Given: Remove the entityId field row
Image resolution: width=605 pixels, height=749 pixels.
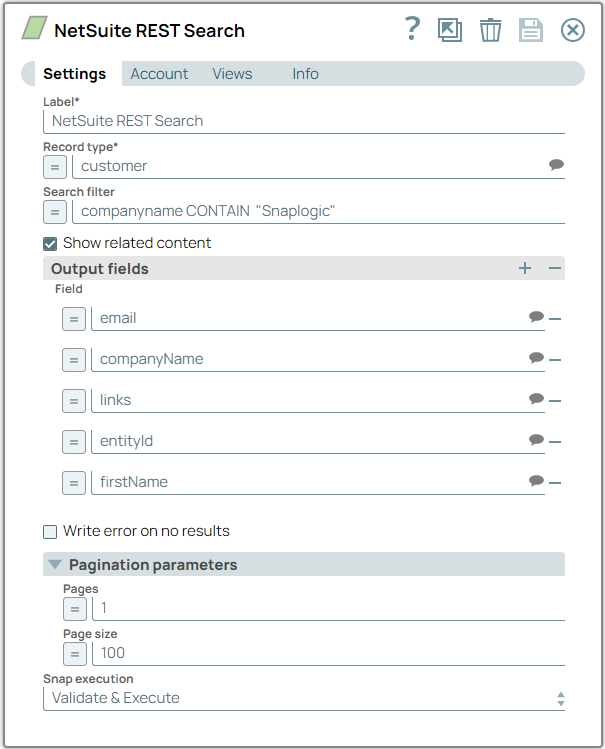Looking at the screenshot, I should pyautogui.click(x=554, y=441).
